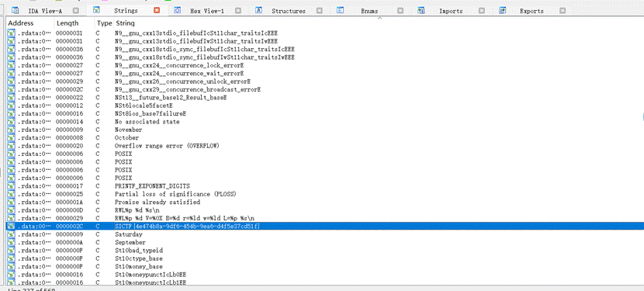Click the Structures tab icon
Image resolution: width=644 pixels, height=291 pixels.
click(x=258, y=11)
